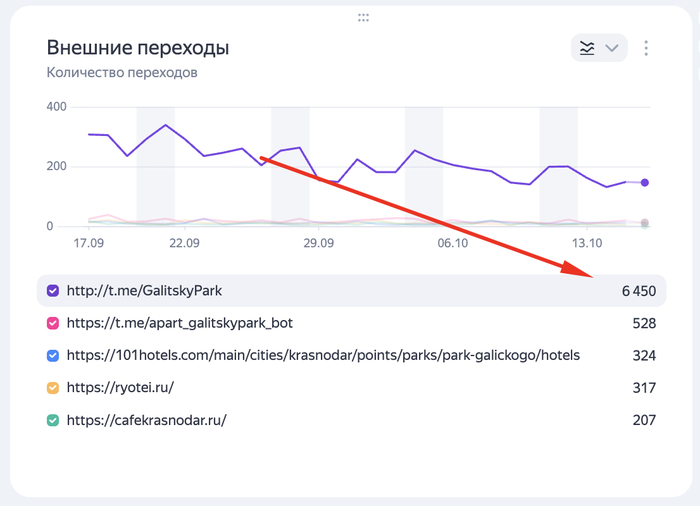Open the vertical three-dot widget menu
Image resolution: width=700 pixels, height=506 pixels.
(647, 48)
